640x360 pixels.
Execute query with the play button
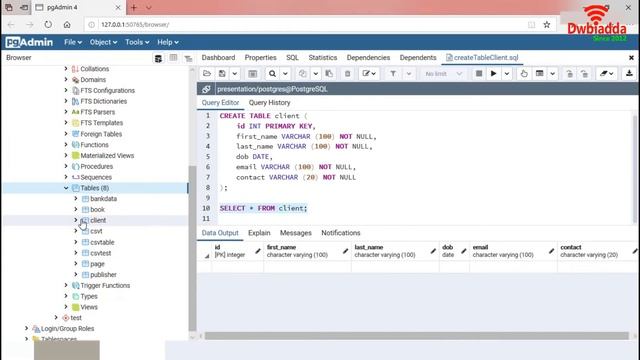493,73
